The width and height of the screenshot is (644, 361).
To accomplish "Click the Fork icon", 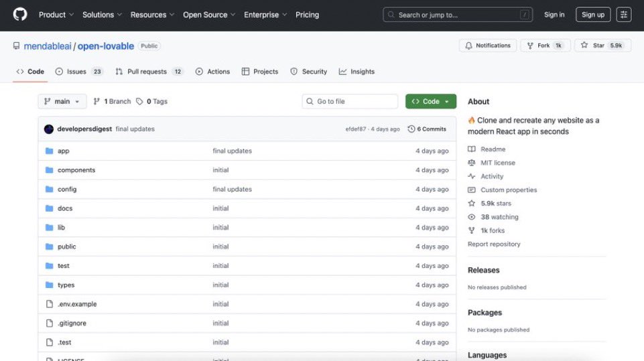I will [x=530, y=46].
